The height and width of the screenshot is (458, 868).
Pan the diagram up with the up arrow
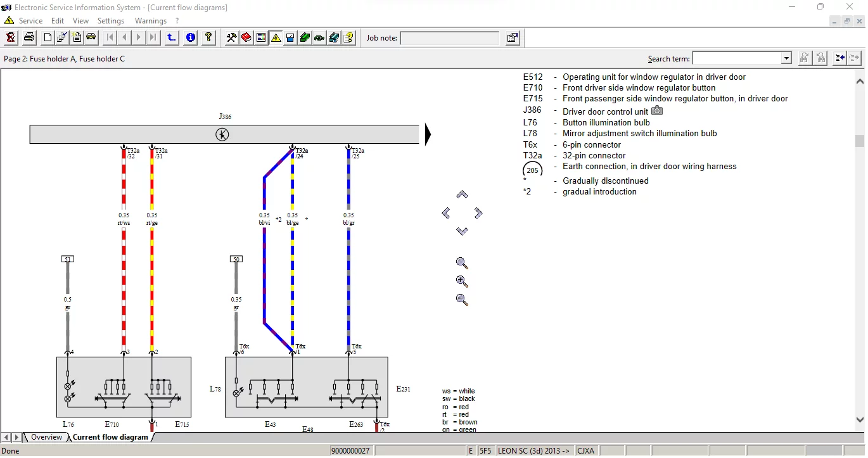(x=462, y=195)
